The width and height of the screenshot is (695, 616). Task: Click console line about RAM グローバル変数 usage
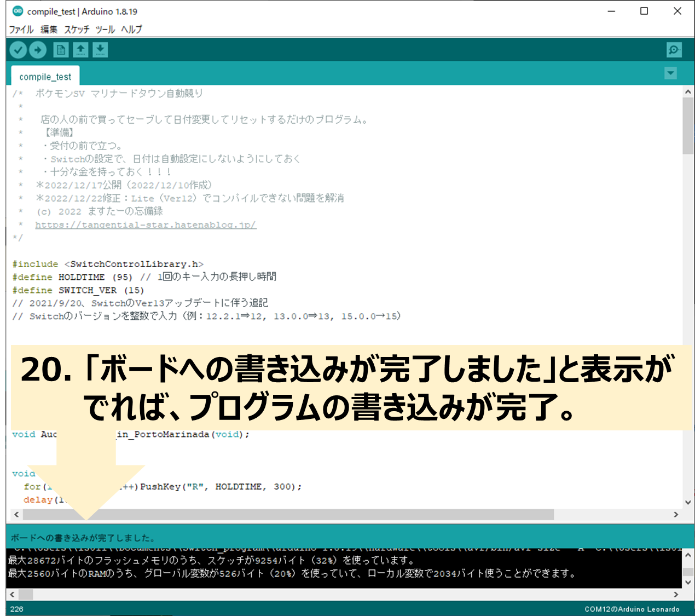click(x=293, y=573)
